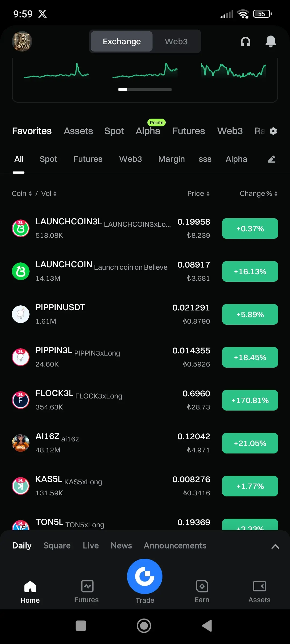Viewport: 290px width, 644px height.
Task: Tap the BEYBUY profile avatar
Action: click(22, 41)
